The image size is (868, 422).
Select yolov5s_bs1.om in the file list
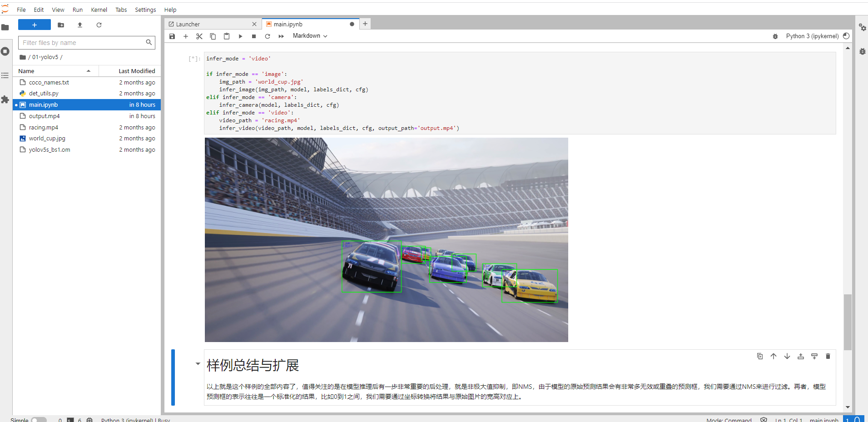(x=87, y=149)
